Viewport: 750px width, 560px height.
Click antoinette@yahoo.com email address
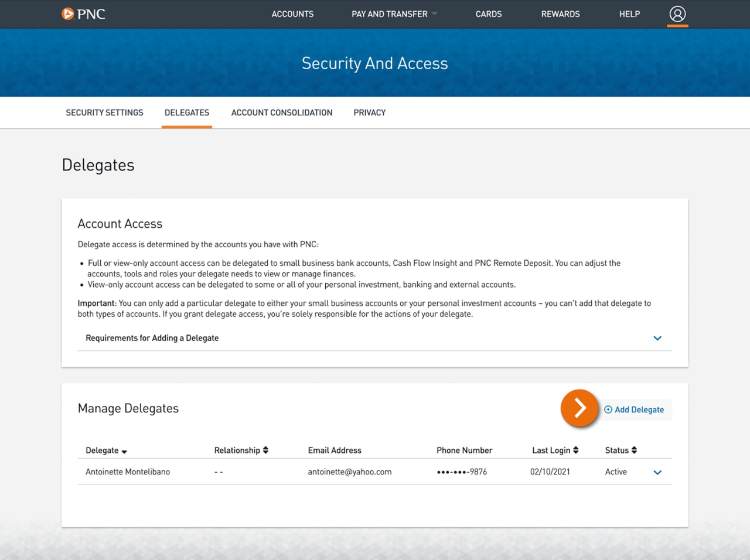(350, 472)
